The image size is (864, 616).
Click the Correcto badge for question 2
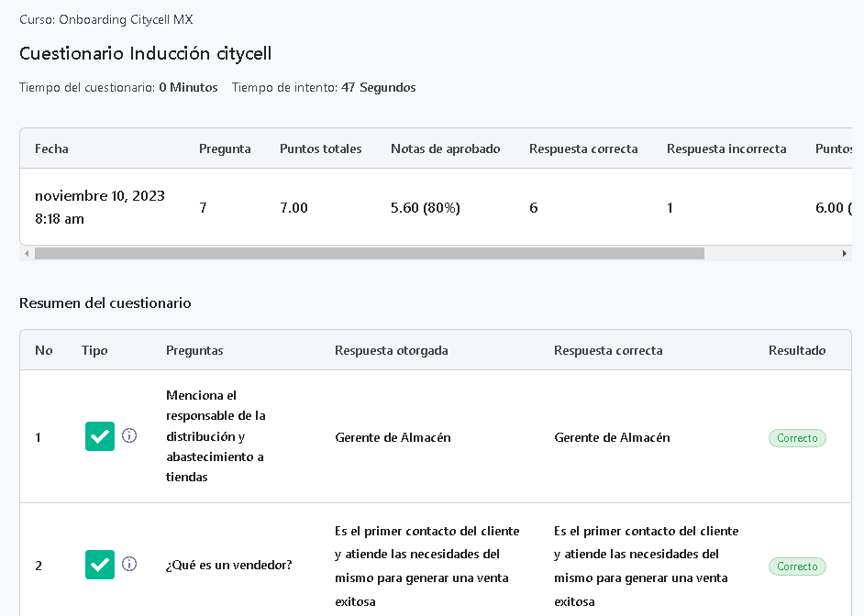point(796,566)
